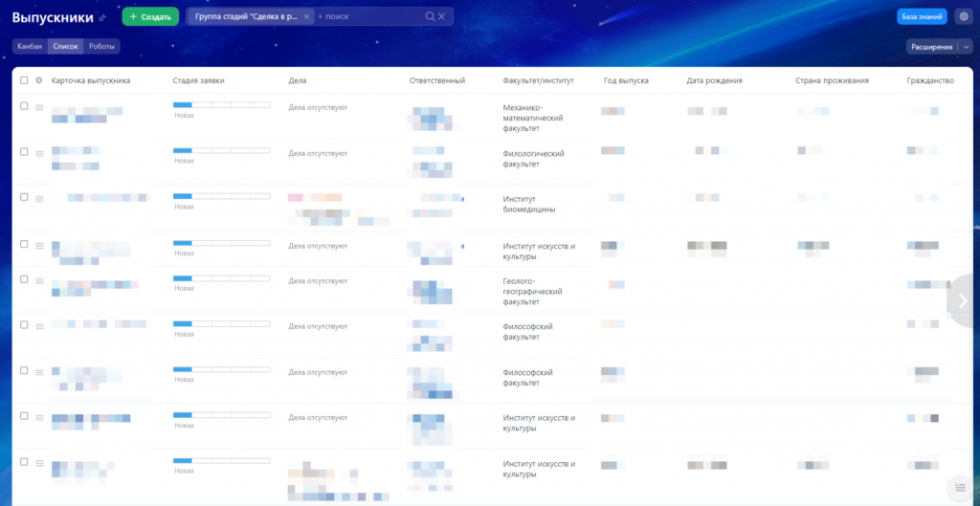Select checkbox for Геолого-географический факультет row
The height and width of the screenshot is (506, 980).
pyautogui.click(x=24, y=279)
